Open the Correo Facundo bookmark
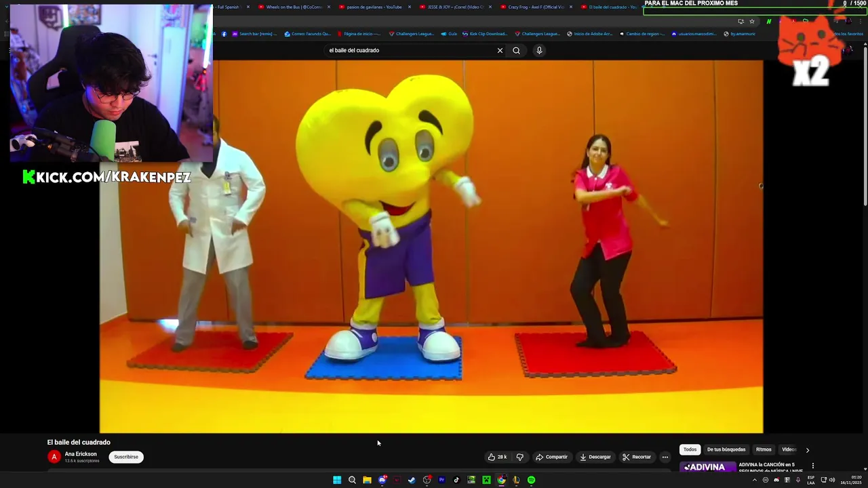Screen dimensions: 868x488 308,34
